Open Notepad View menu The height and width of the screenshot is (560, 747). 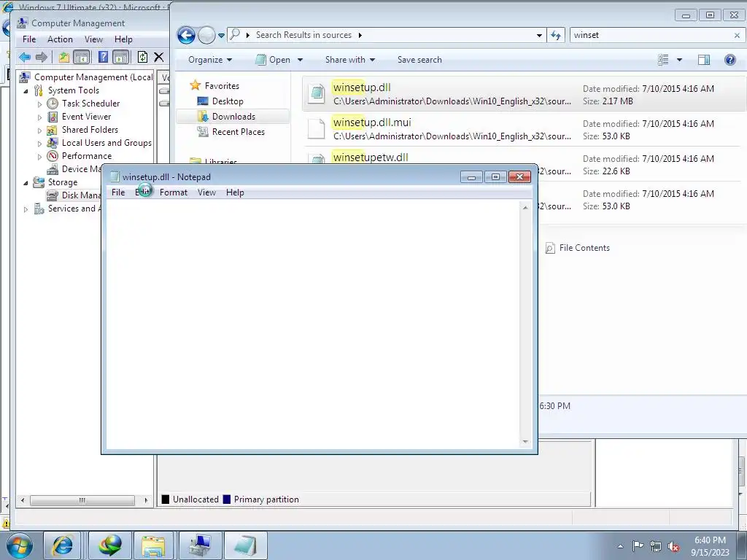click(206, 192)
